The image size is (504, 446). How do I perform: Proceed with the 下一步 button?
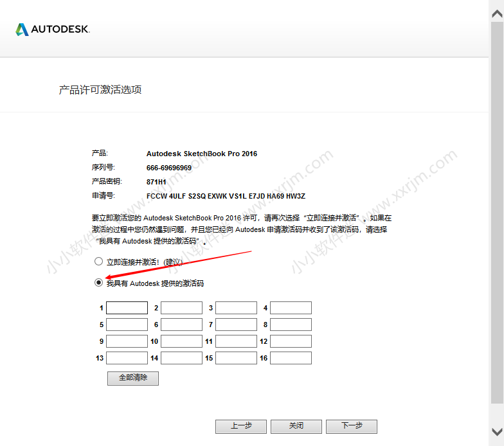pyautogui.click(x=352, y=427)
